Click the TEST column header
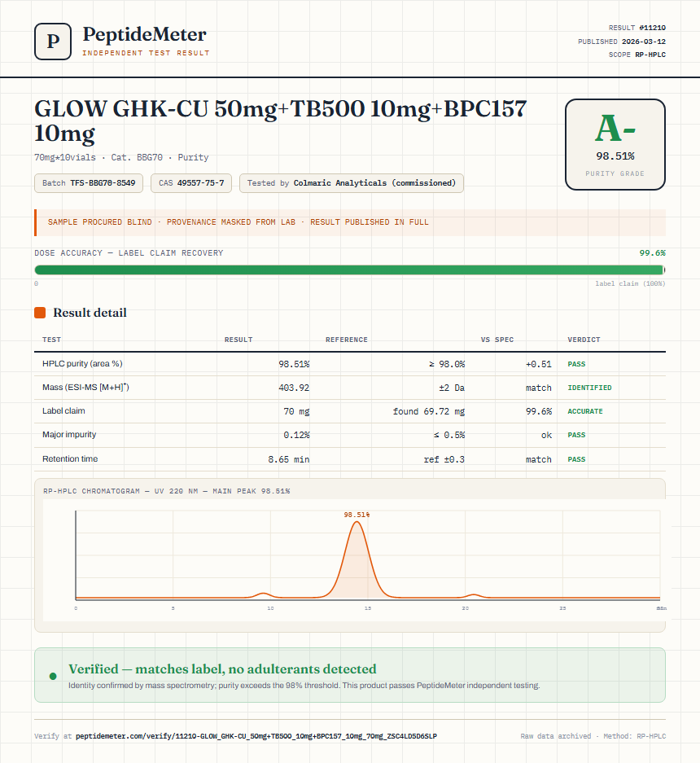The image size is (700, 763). (x=51, y=340)
